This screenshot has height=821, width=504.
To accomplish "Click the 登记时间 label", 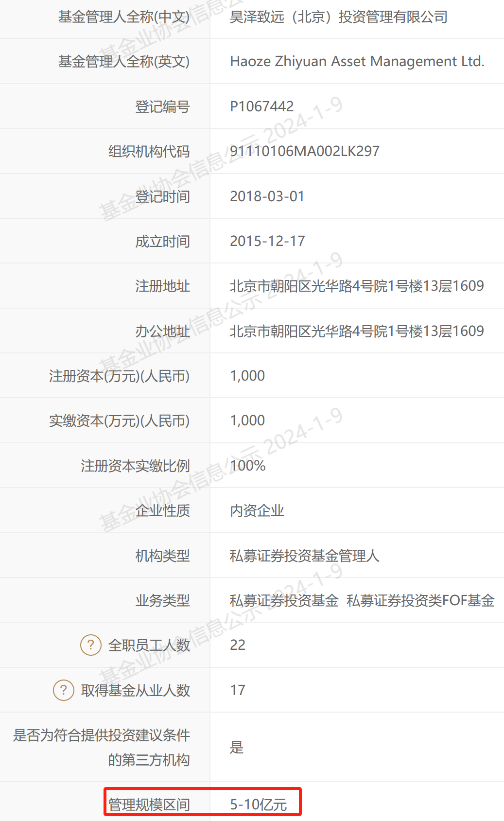I will 162,196.
